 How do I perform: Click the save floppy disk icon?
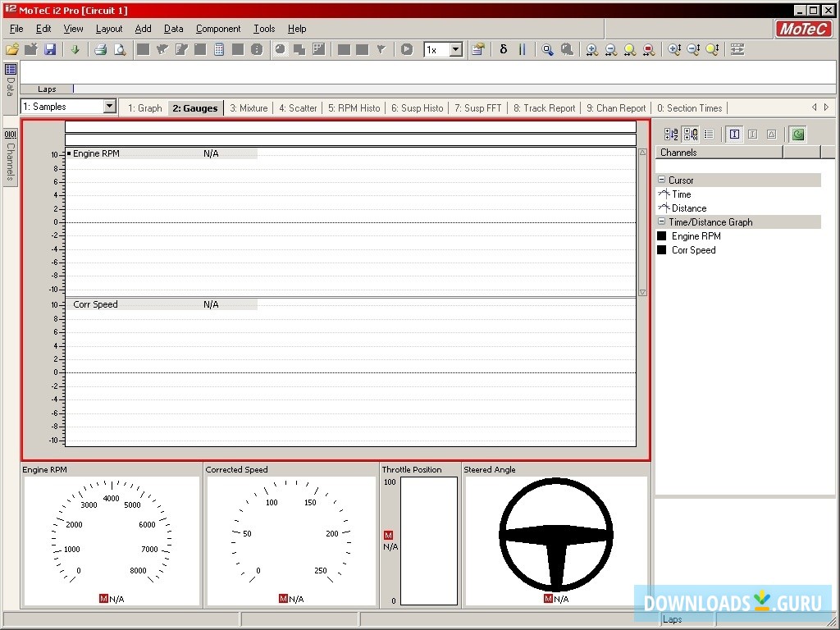(50, 49)
